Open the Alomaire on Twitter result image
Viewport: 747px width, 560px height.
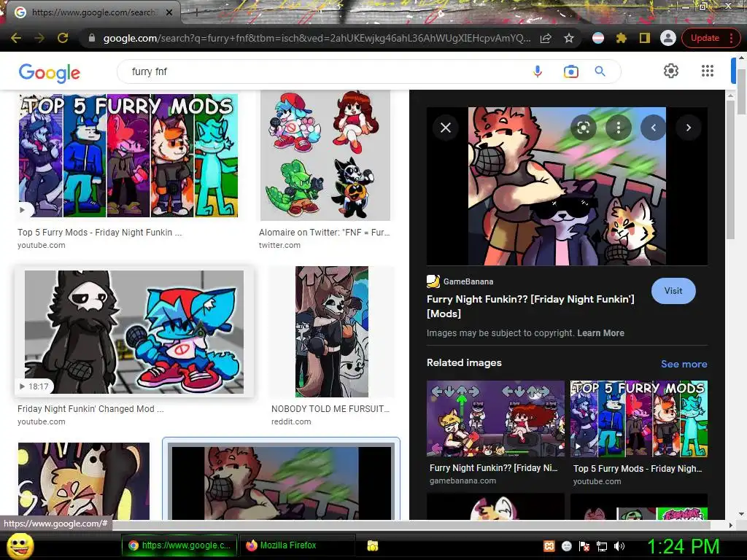tap(325, 156)
